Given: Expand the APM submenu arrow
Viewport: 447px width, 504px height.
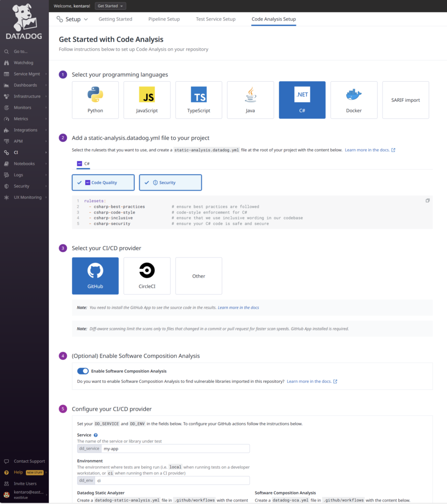Looking at the screenshot, I should click(x=46, y=141).
